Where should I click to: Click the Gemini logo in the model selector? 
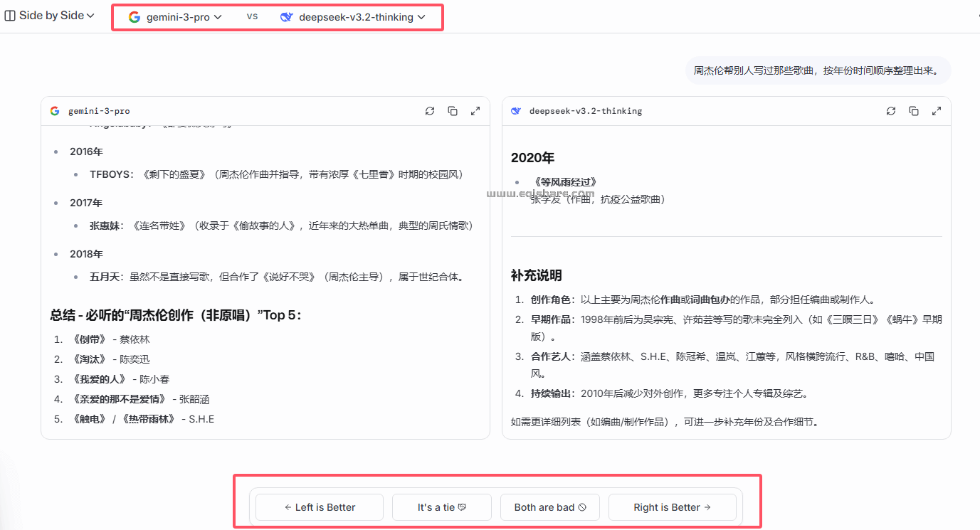[x=135, y=16]
